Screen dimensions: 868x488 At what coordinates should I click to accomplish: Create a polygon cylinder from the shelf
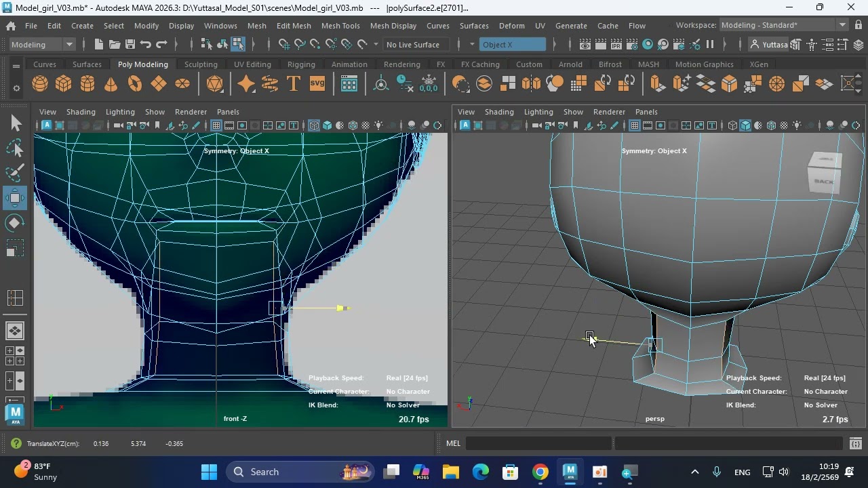click(x=87, y=84)
